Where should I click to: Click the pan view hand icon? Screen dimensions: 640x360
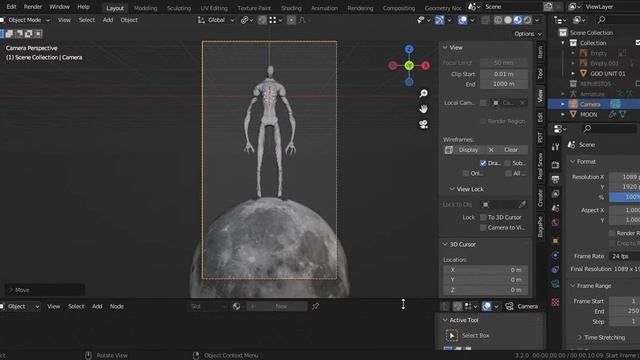(x=424, y=109)
